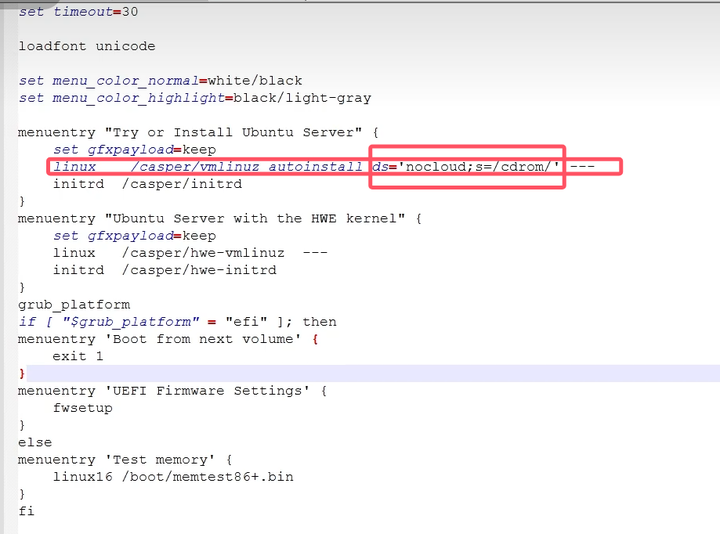Click the 'loadfont unicode' line

pyautogui.click(x=87, y=46)
